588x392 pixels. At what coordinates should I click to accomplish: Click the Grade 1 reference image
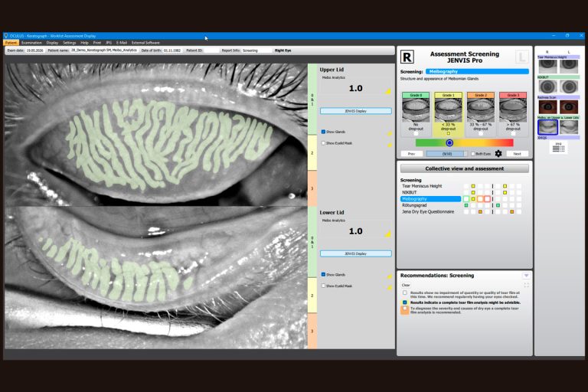pyautogui.click(x=448, y=110)
